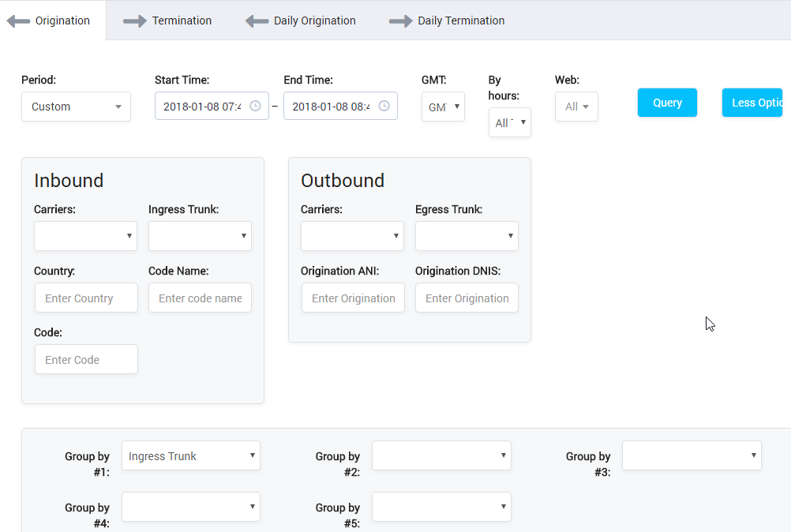
Task: Open the By hours dropdown
Action: coord(509,122)
